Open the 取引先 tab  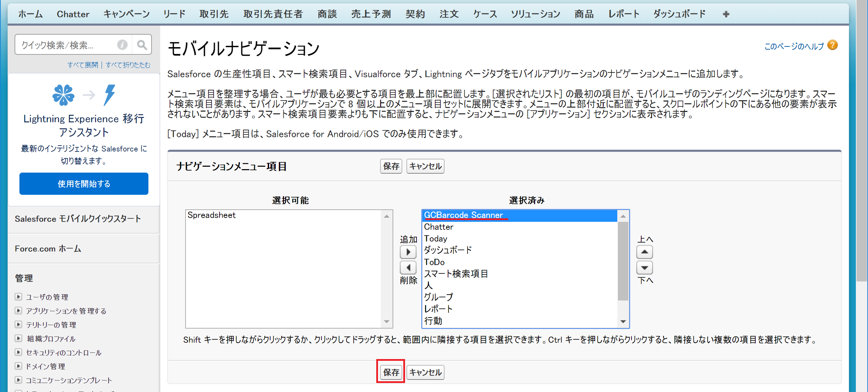tap(214, 14)
